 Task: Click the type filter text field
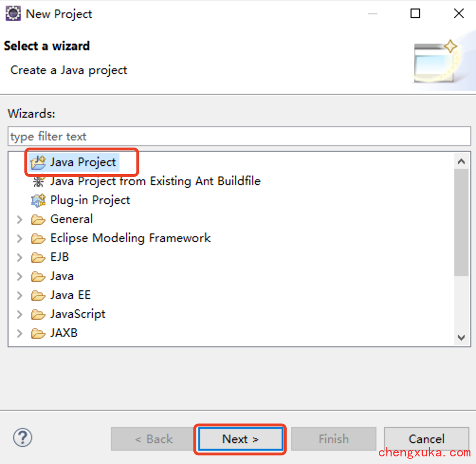click(239, 137)
